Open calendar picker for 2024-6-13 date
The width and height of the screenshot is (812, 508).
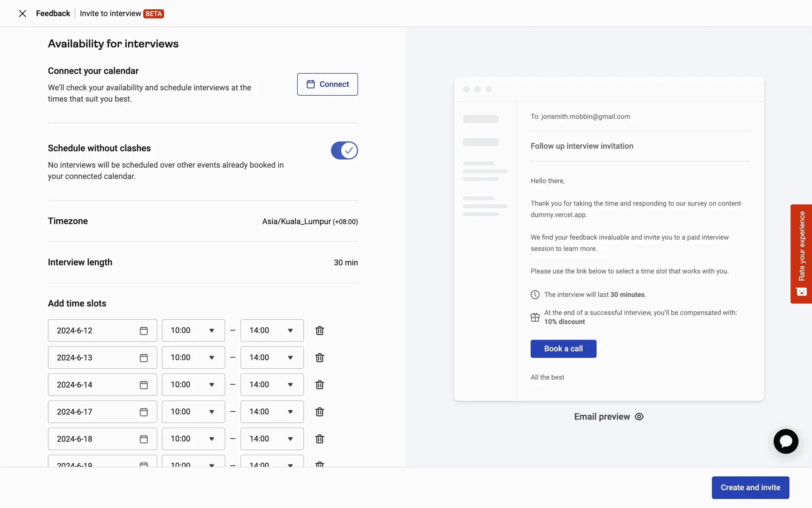144,358
